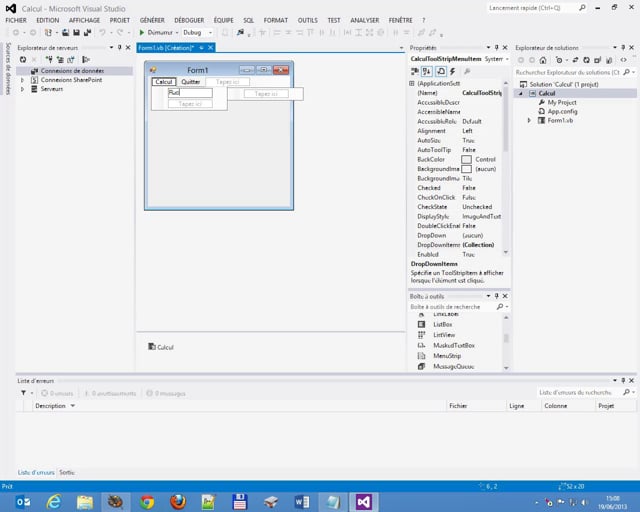
Task: Select the MenuStrip control in the toolbox
Action: click(x=447, y=356)
